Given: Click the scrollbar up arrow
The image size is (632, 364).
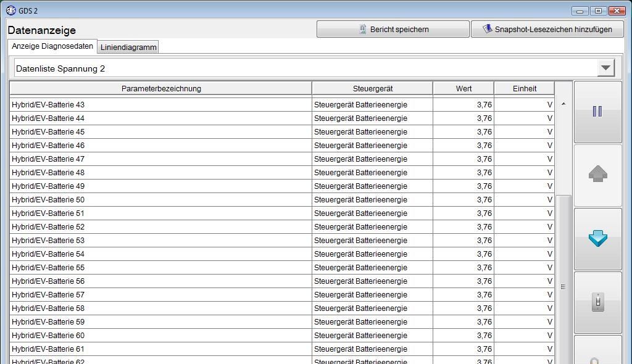Looking at the screenshot, I should pyautogui.click(x=563, y=104).
